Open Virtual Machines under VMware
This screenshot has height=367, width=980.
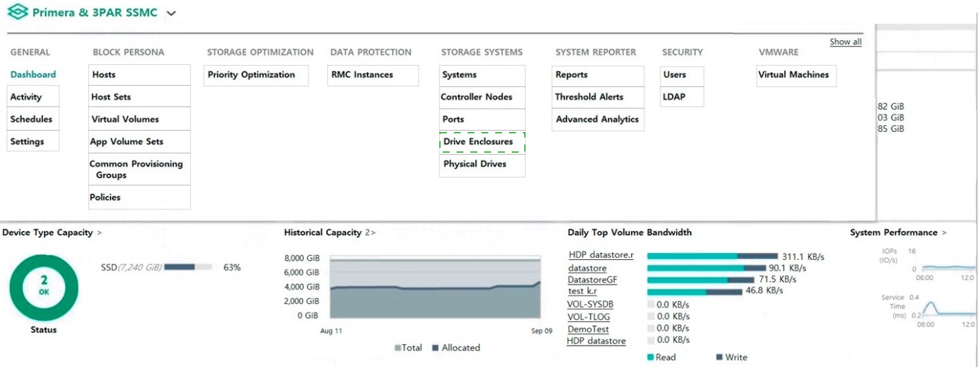point(796,75)
